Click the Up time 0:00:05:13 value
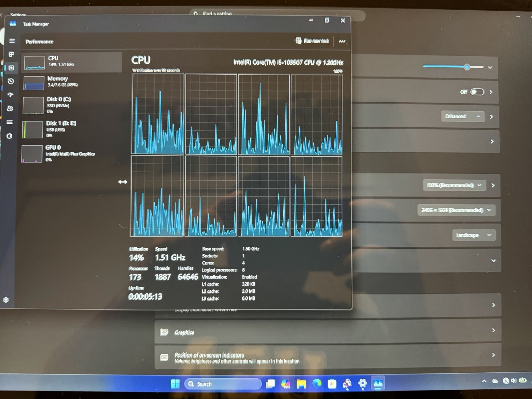The width and height of the screenshot is (532, 399). (x=145, y=297)
